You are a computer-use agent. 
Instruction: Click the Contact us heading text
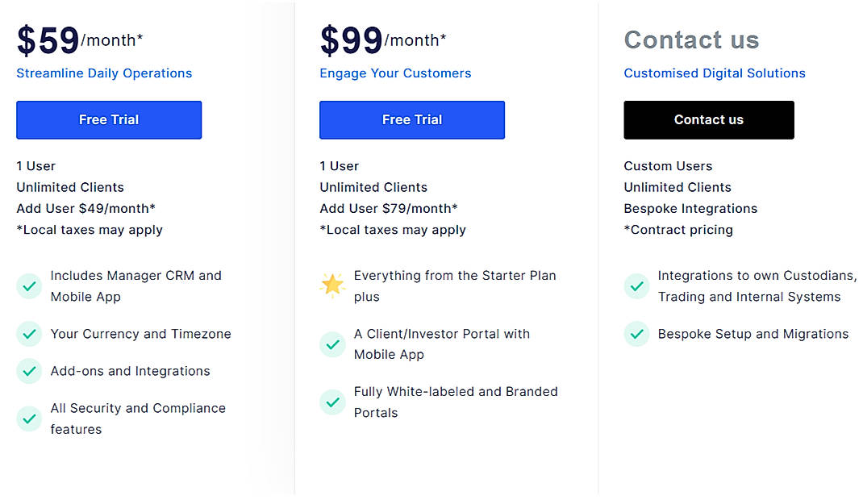click(691, 39)
